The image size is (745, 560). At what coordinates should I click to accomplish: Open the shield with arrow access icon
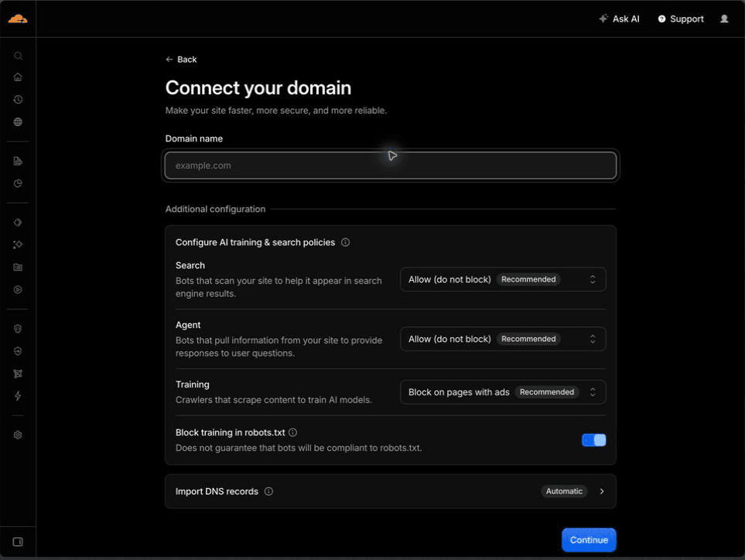18,351
